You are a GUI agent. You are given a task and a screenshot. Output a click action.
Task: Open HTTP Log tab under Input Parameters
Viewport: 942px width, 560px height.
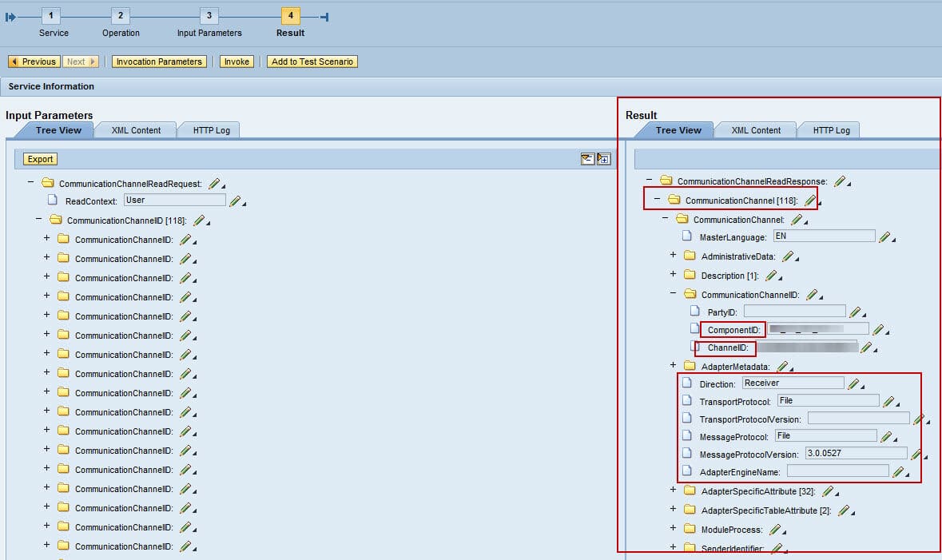coord(211,130)
